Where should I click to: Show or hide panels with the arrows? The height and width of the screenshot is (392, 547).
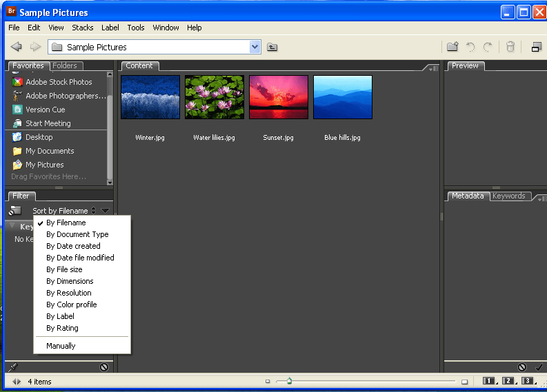(x=17, y=382)
